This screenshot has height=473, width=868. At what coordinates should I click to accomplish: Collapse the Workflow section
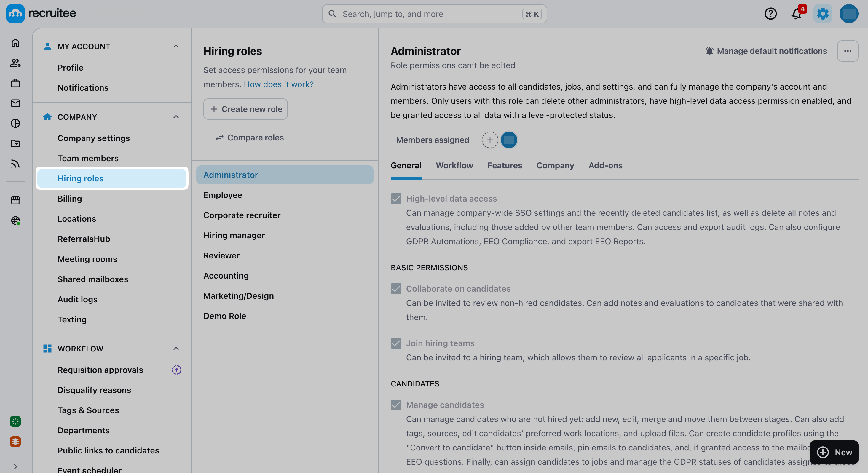(176, 348)
